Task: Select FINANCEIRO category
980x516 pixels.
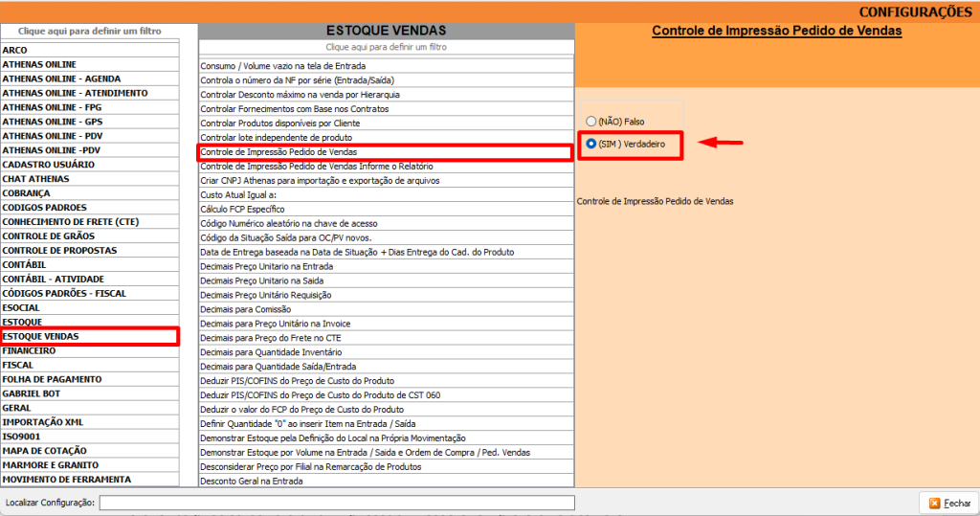Action: (89, 351)
